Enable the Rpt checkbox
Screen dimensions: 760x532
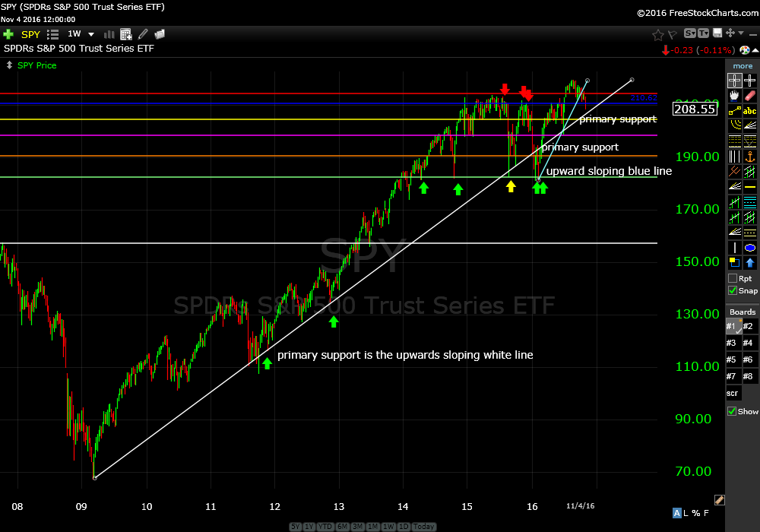[x=732, y=278]
